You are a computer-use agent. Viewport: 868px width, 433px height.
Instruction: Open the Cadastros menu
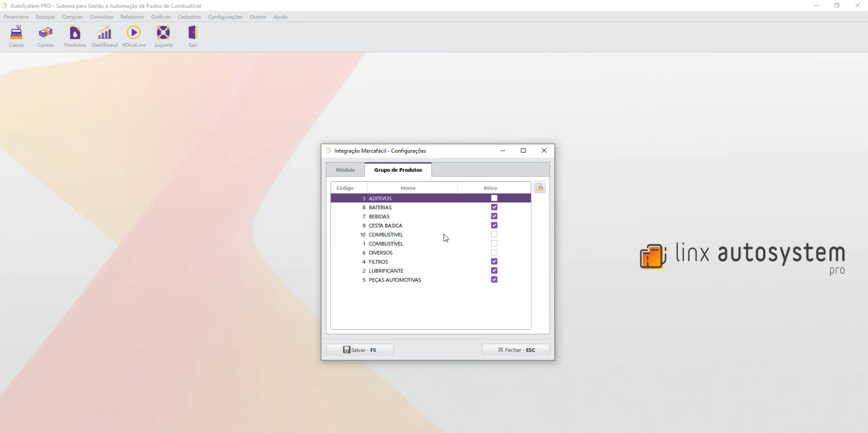tap(189, 17)
